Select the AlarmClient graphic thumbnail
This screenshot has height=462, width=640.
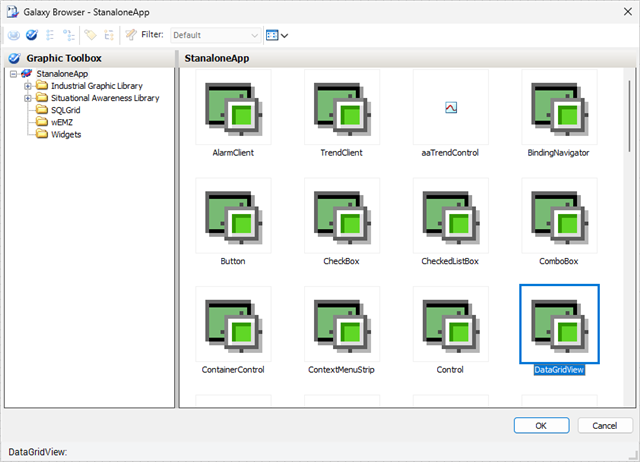click(x=233, y=107)
